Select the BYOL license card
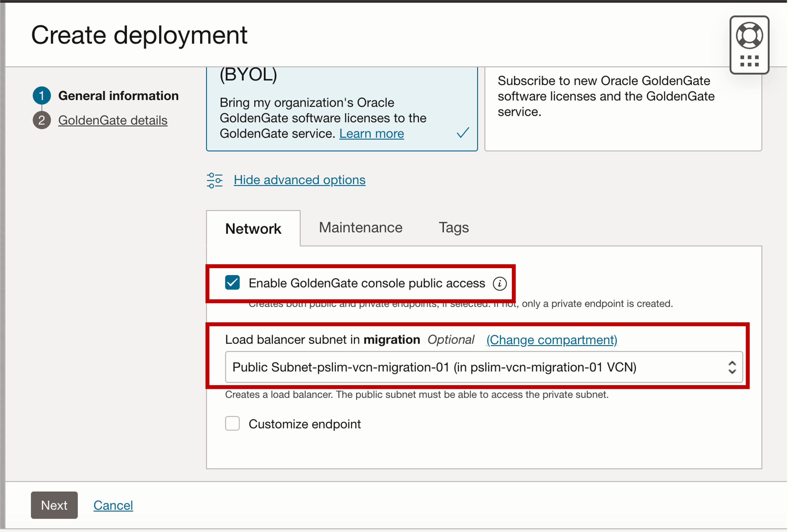The image size is (788, 532). tap(342, 109)
